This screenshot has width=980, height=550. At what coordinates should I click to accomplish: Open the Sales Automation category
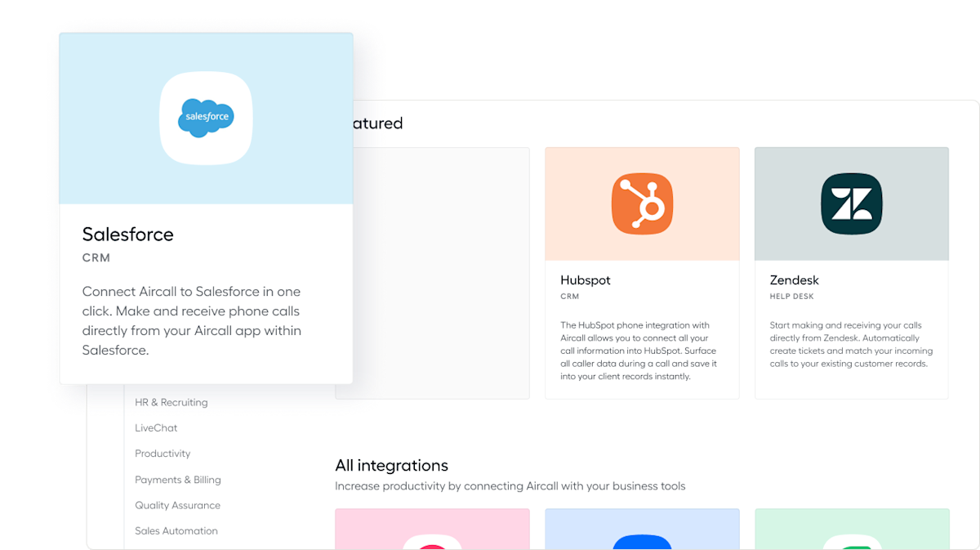[176, 530]
